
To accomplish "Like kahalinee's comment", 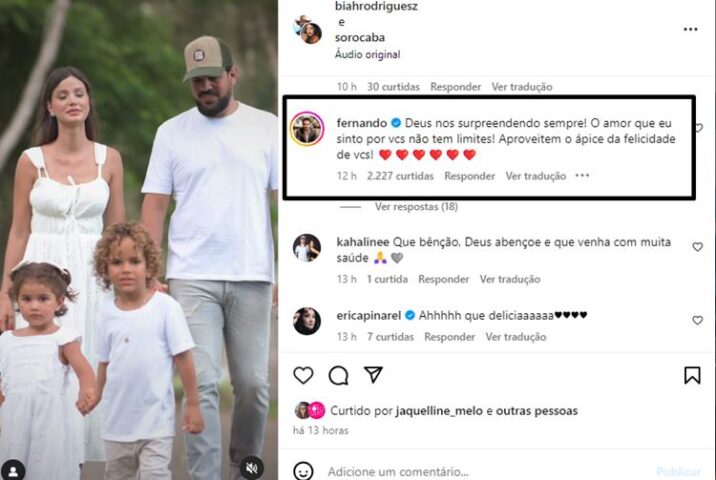I will point(697,247).
